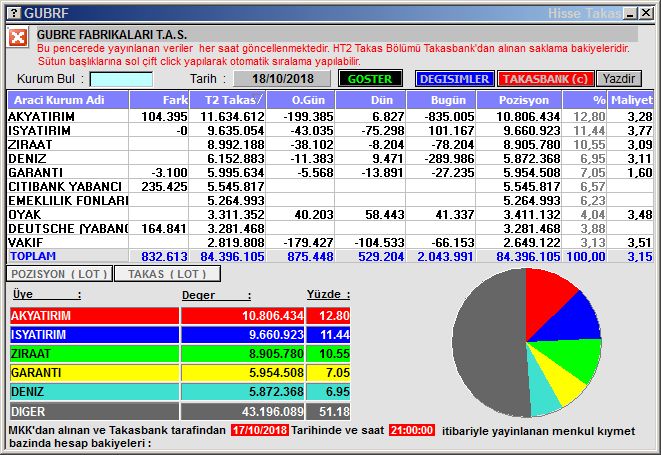Switch to the POZISYON ( LOT ) tab
This screenshot has height=455, width=661.
[x=59, y=274]
